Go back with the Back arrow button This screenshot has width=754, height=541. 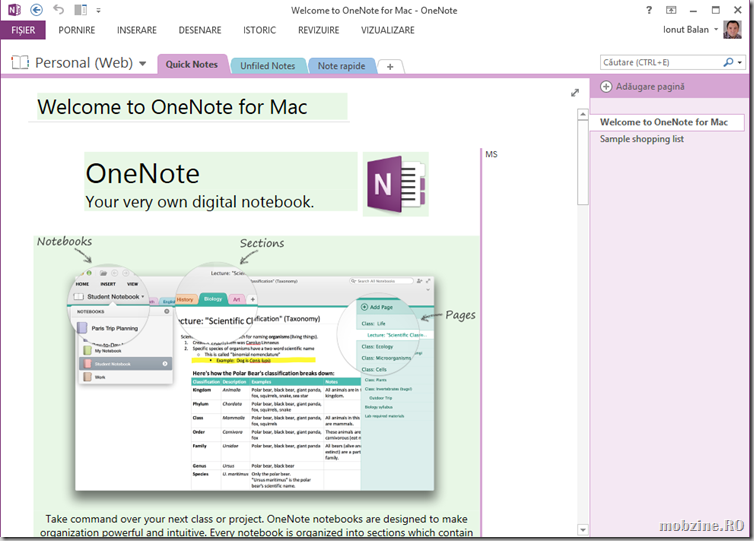(37, 10)
